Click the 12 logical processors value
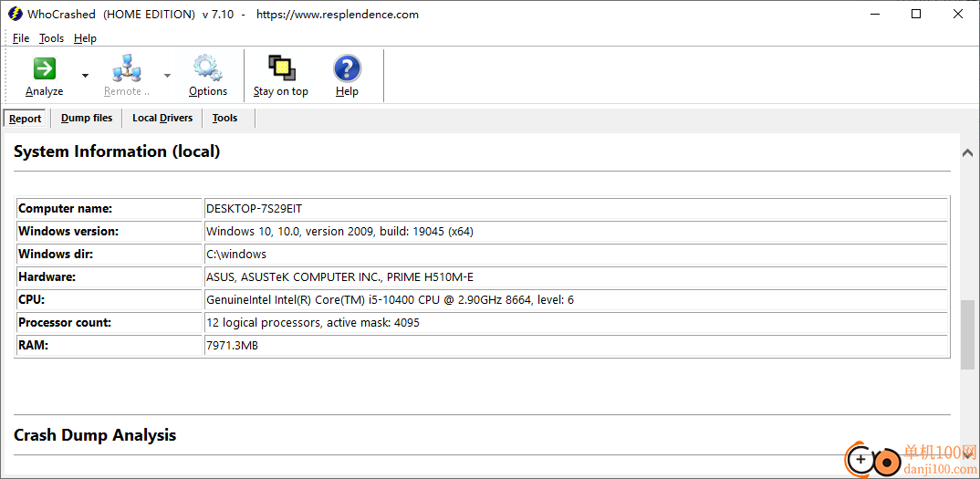 click(x=312, y=323)
